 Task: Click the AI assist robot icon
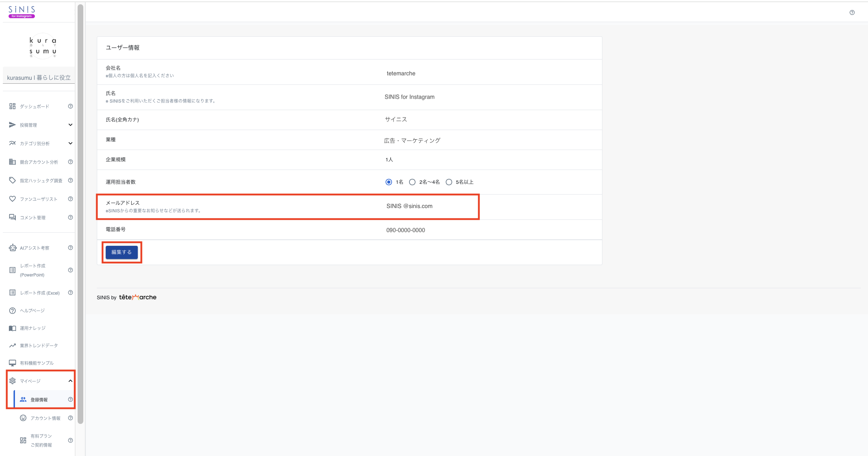click(x=12, y=248)
